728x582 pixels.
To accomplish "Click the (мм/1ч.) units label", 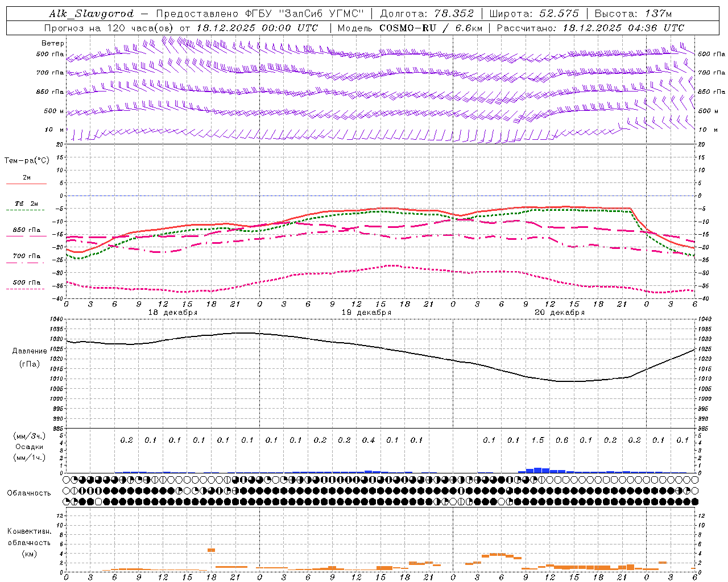I will (29, 458).
